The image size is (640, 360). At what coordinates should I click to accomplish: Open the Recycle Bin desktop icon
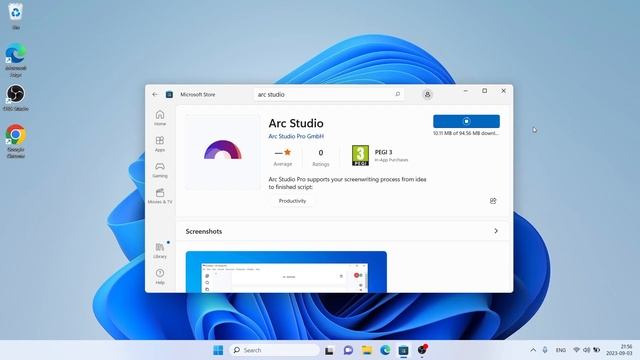(x=16, y=16)
